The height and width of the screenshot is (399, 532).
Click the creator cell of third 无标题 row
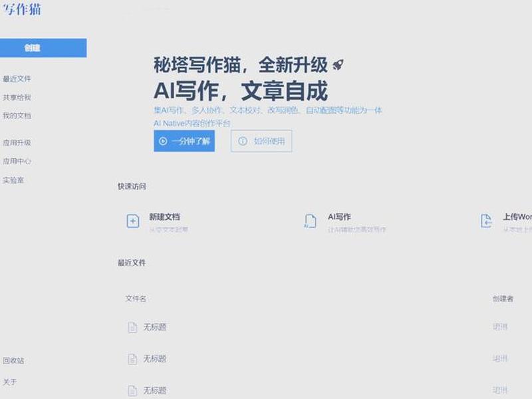(500, 390)
